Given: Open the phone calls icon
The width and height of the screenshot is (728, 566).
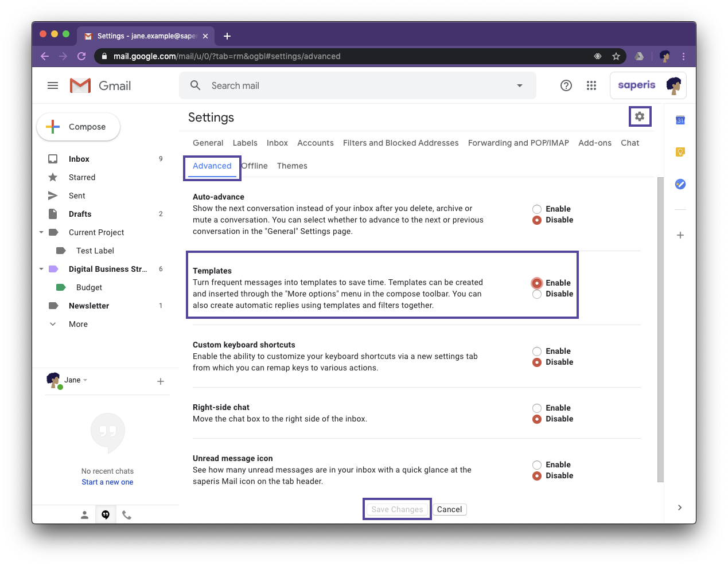Looking at the screenshot, I should (127, 515).
